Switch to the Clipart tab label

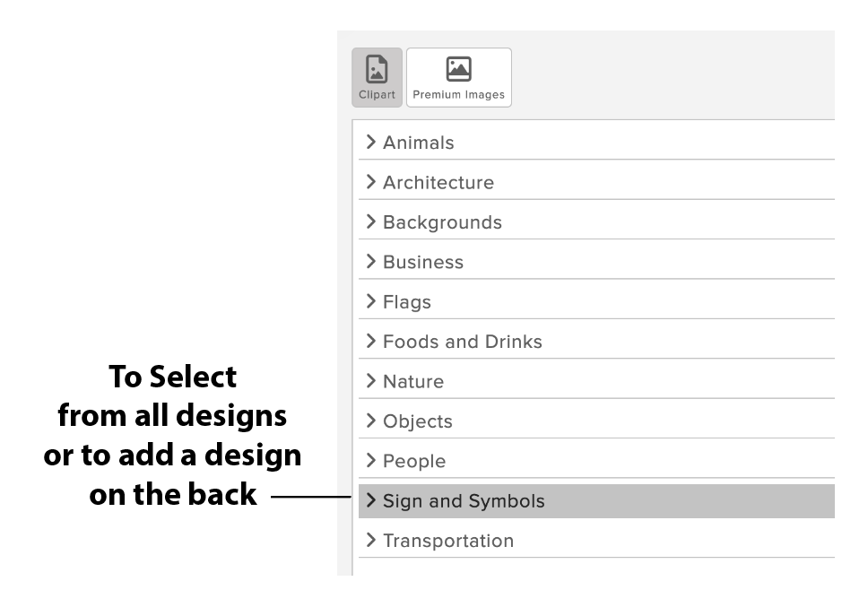point(377,95)
